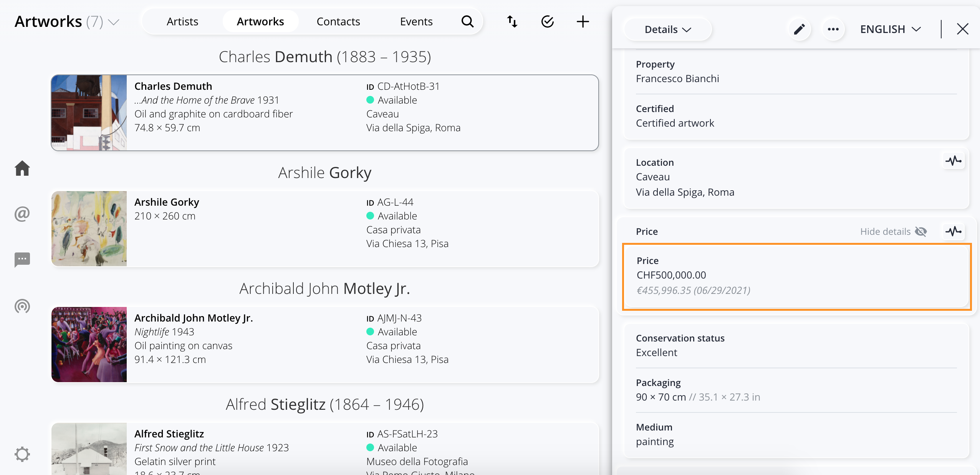The width and height of the screenshot is (980, 475).
Task: Open the Alfred Stieglitz photo thumbnail
Action: click(89, 449)
